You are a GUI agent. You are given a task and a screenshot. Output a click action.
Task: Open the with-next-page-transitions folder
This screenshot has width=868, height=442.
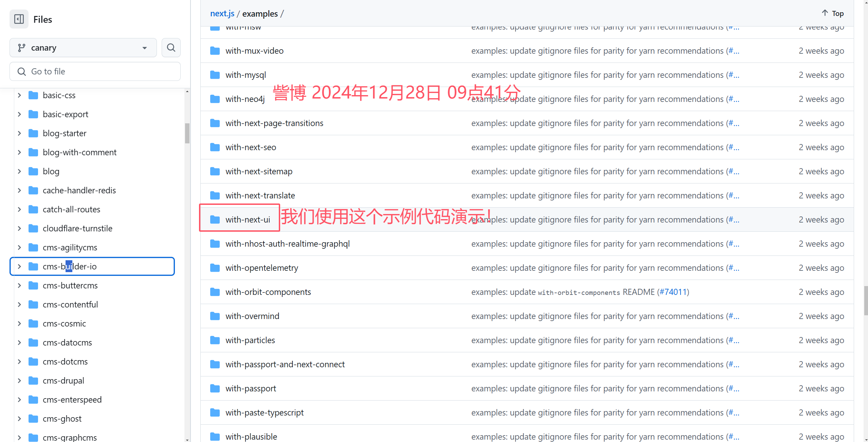(274, 123)
